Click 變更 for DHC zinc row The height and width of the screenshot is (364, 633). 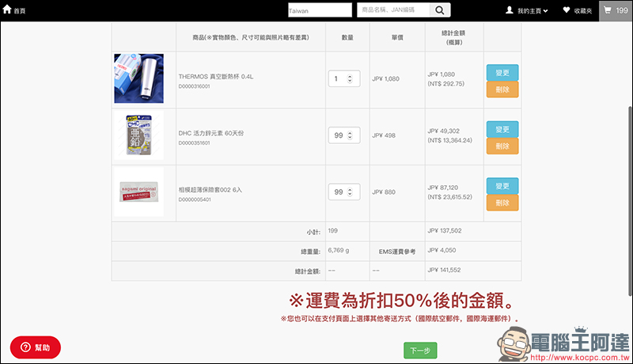[x=502, y=129]
